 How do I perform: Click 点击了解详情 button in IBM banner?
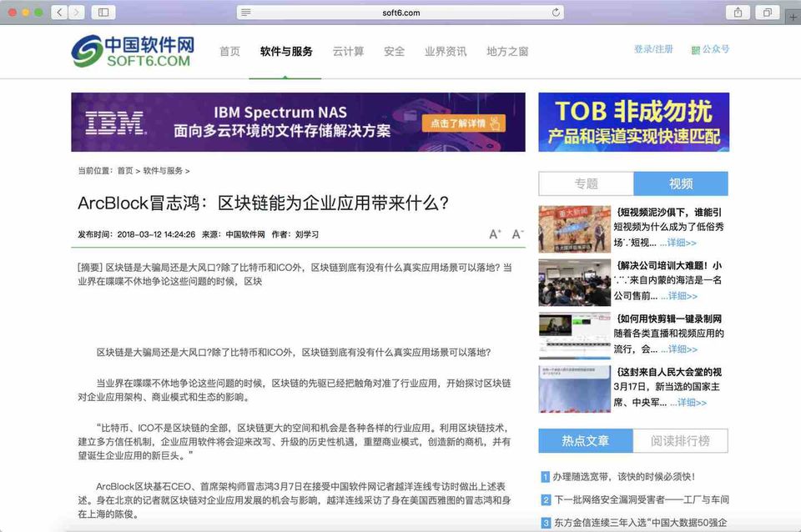pyautogui.click(x=465, y=123)
